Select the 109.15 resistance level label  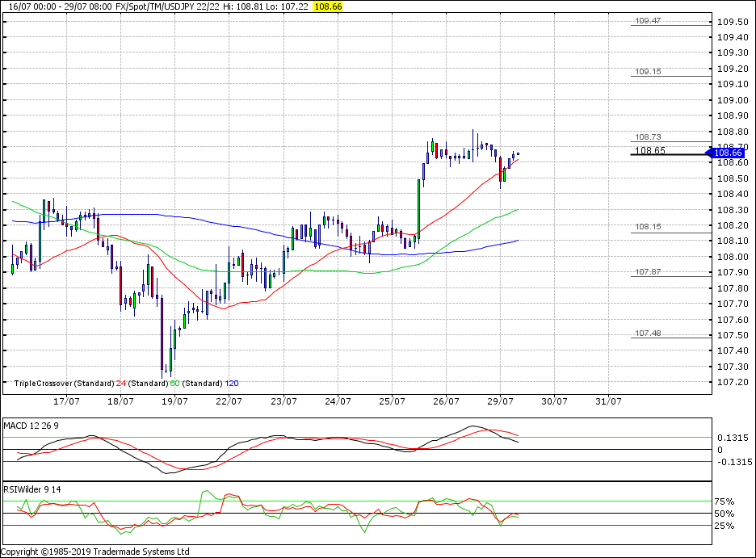coord(648,72)
